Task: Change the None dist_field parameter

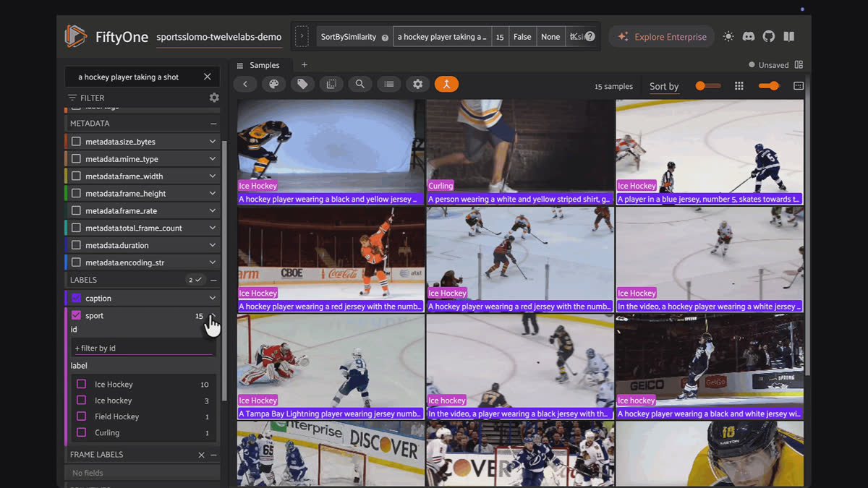Action: [550, 37]
